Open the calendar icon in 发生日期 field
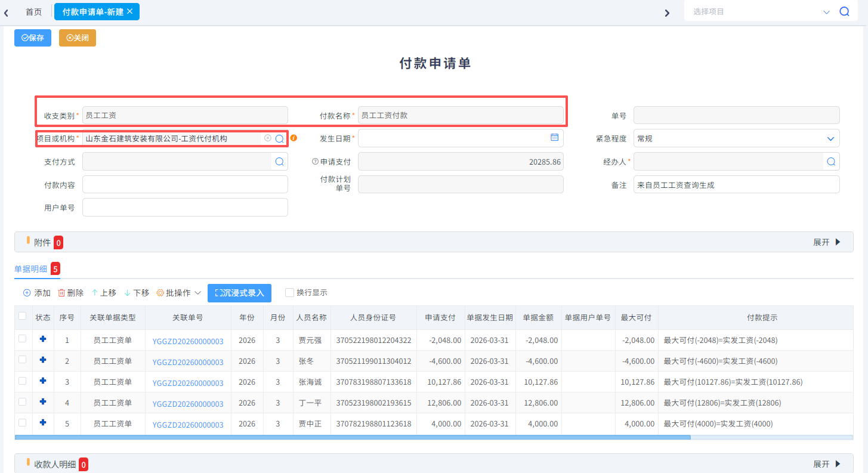Screen dimensions: 868x473 point(554,137)
